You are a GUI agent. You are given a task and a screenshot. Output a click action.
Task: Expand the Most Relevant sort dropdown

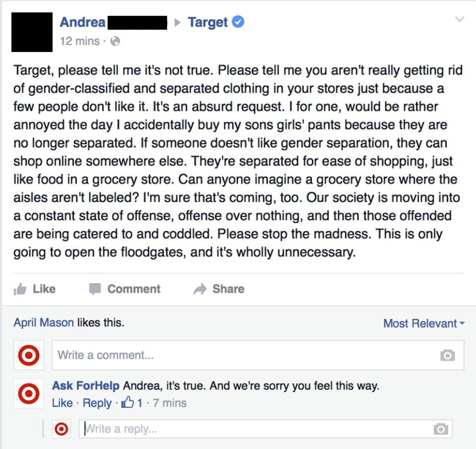pyautogui.click(x=424, y=323)
